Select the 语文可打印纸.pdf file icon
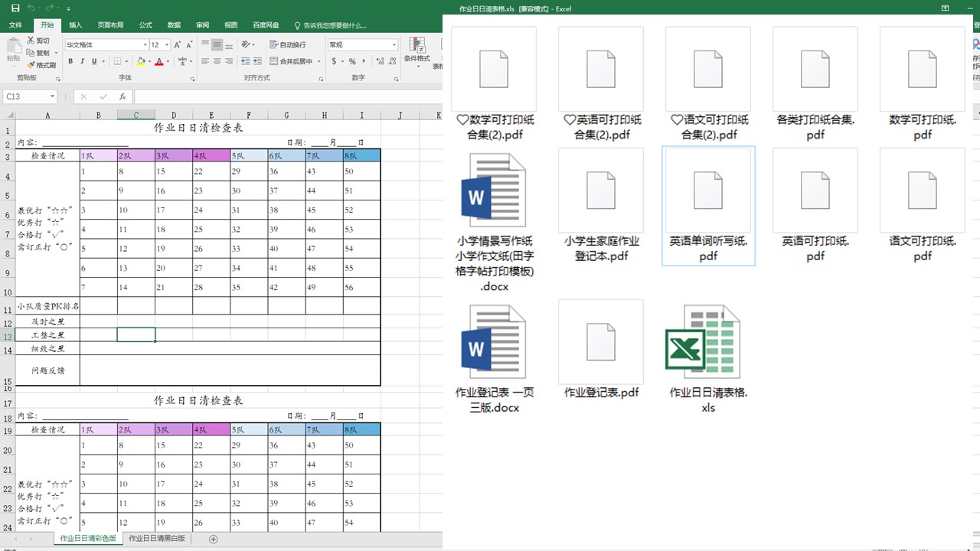The image size is (980, 551). point(923,190)
